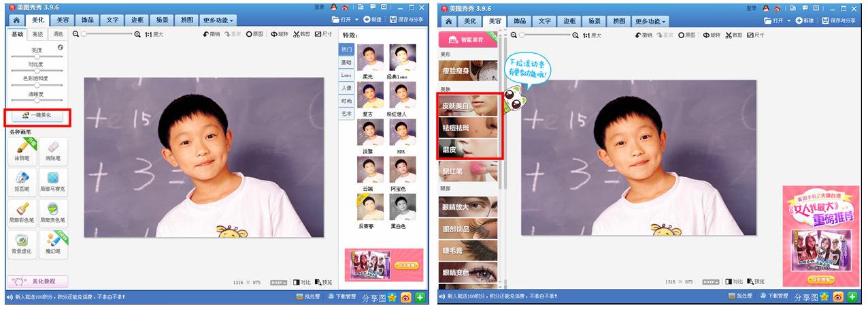Switch to 文字 tab in 美化 window
Viewport: 868px width, 312px height.
[112, 21]
